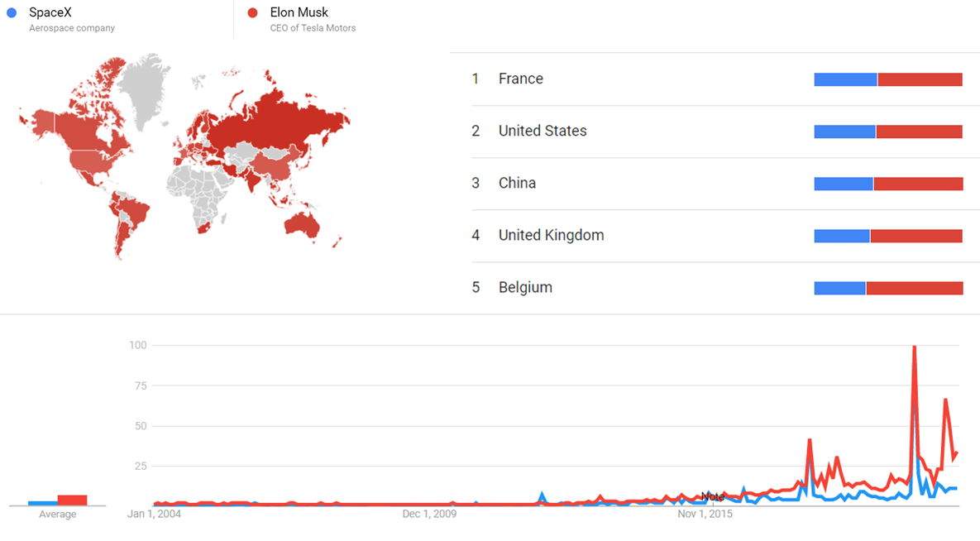Open United States in region ranking
This screenshot has height=541, width=980.
pyautogui.click(x=542, y=131)
